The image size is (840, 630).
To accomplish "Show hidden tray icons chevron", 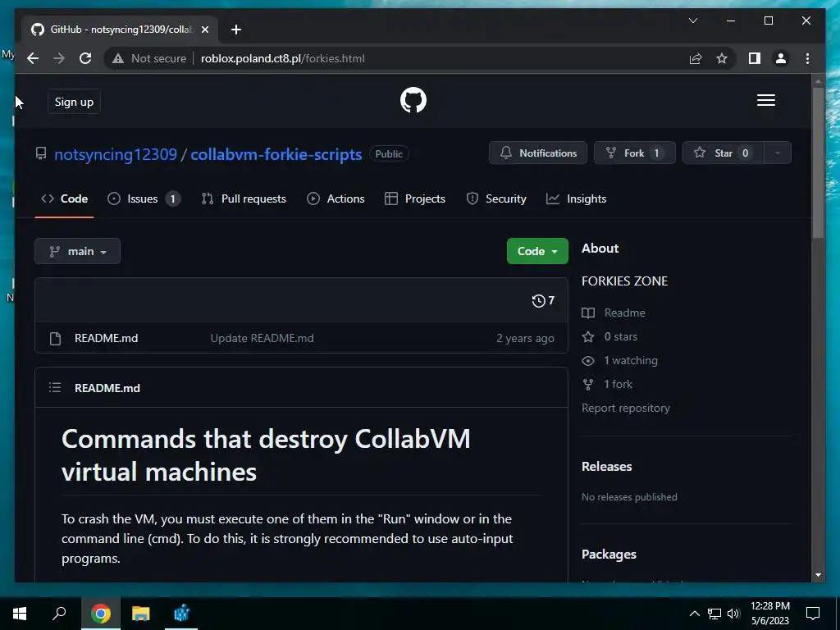I will [694, 614].
